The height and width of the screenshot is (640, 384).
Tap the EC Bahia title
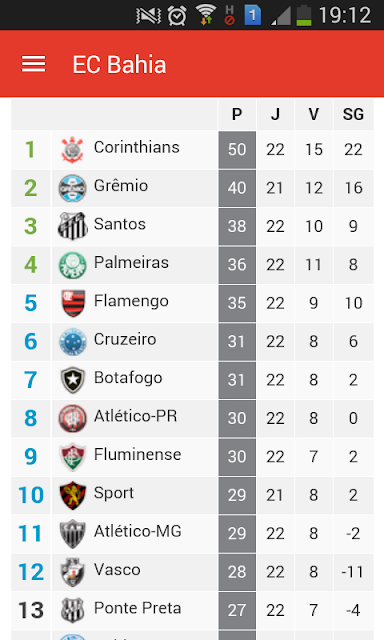[119, 64]
